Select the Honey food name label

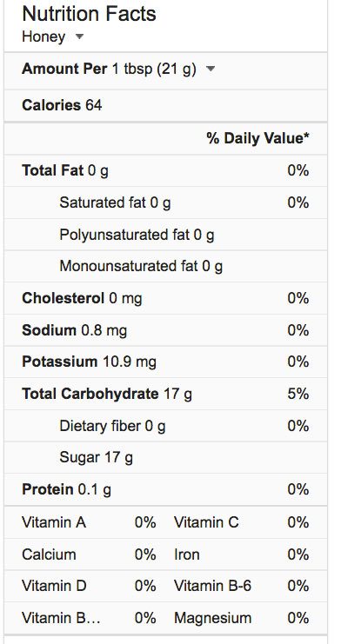coord(43,37)
